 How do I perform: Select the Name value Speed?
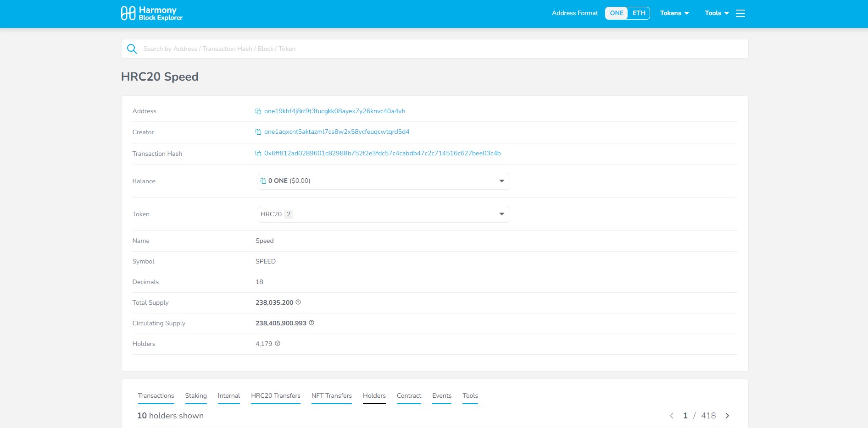coord(265,241)
